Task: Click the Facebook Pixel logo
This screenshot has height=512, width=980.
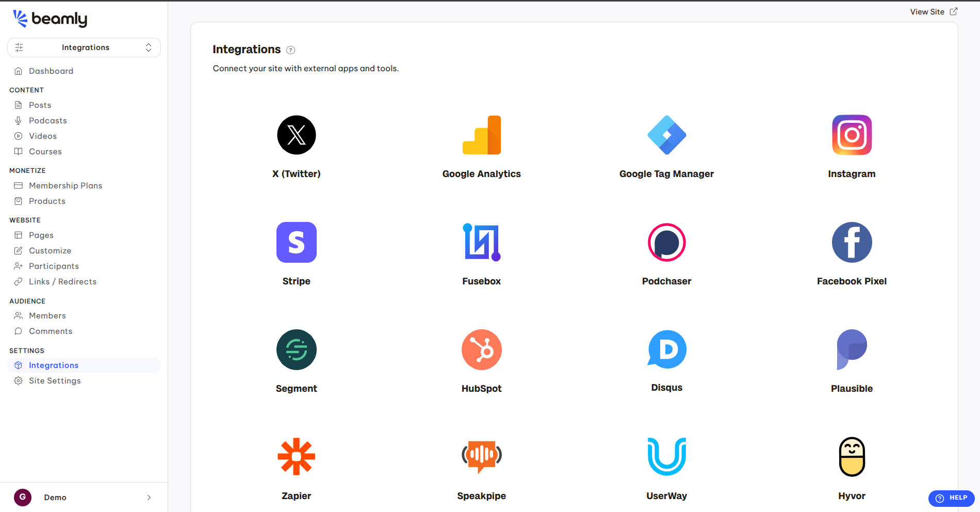Action: pyautogui.click(x=852, y=242)
